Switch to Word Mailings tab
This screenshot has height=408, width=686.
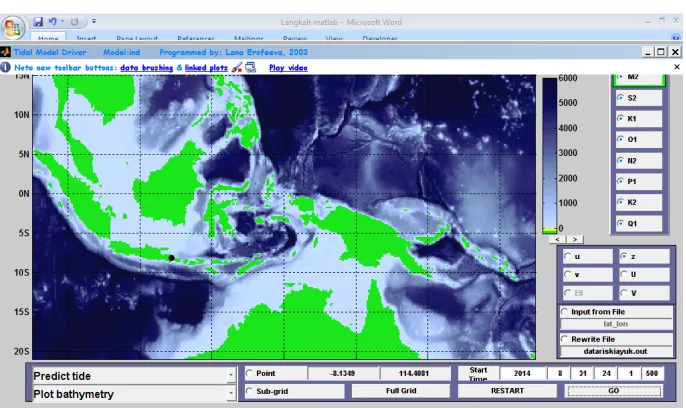tap(248, 38)
